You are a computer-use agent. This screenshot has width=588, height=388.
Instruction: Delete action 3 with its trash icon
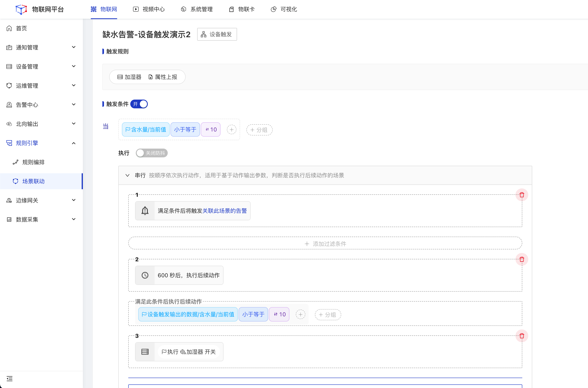pos(522,336)
